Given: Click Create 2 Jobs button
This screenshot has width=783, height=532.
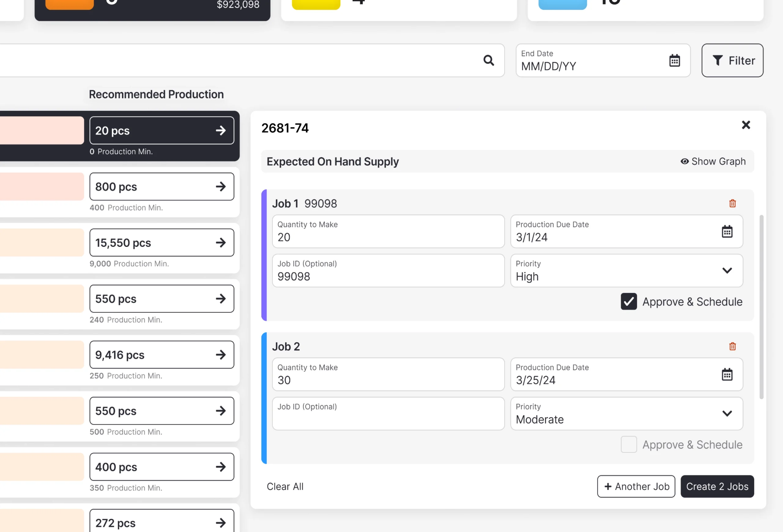Looking at the screenshot, I should (x=717, y=486).
